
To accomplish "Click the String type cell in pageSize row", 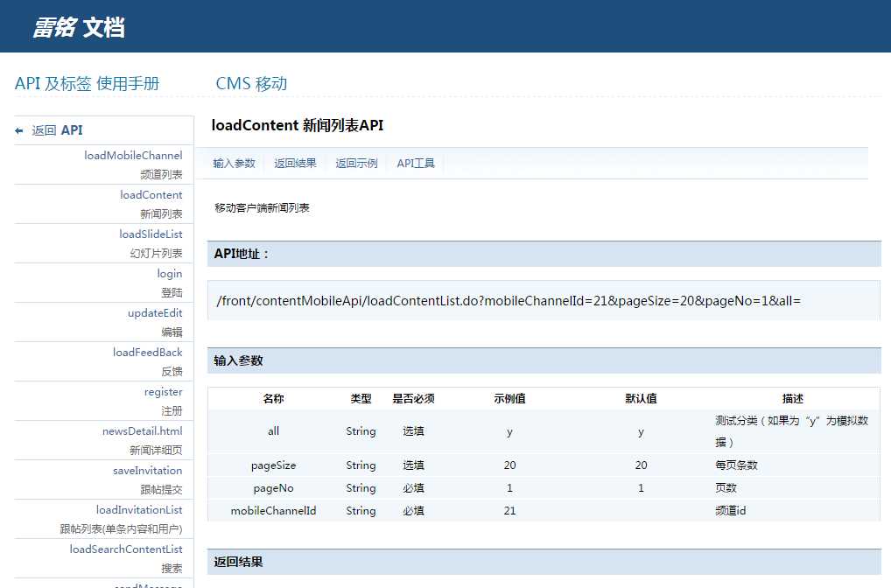I will pyautogui.click(x=361, y=465).
